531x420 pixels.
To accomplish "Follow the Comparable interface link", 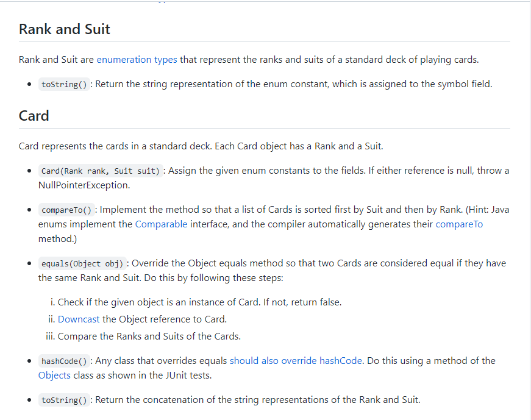I will pyautogui.click(x=161, y=224).
